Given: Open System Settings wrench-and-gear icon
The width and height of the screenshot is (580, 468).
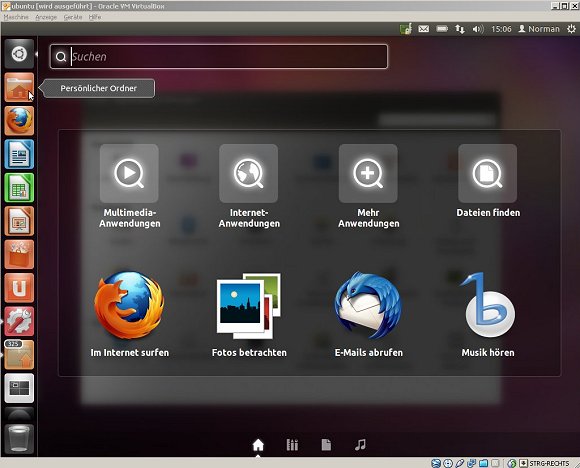Looking at the screenshot, I should (x=19, y=321).
